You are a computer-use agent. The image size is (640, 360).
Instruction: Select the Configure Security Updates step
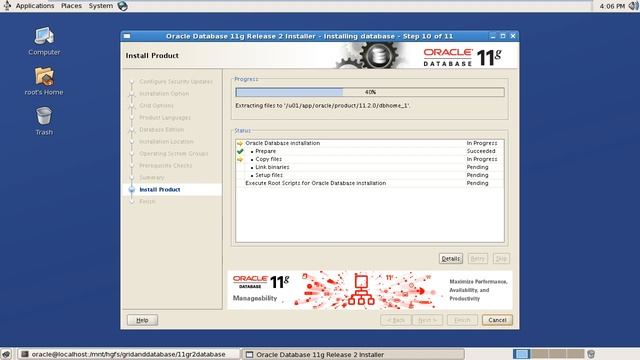(x=176, y=82)
